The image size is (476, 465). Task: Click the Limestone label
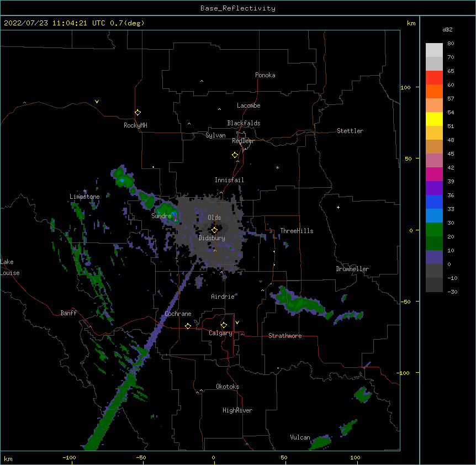(84, 197)
